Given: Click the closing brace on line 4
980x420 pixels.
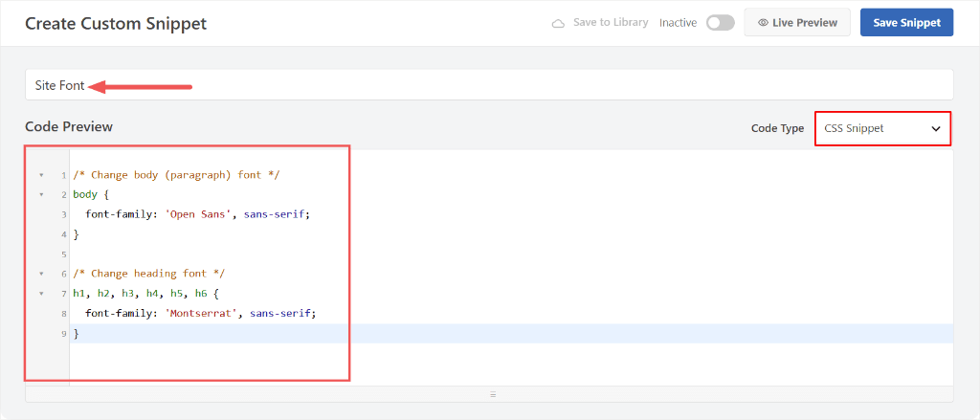Looking at the screenshot, I should click(x=77, y=235).
